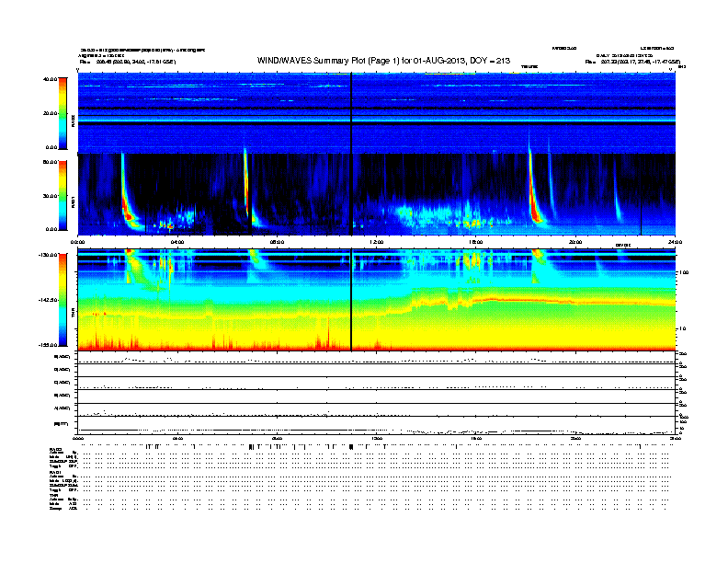Click the 10 label on TNR right axis
Screen dimensions: 728x563
[685, 328]
